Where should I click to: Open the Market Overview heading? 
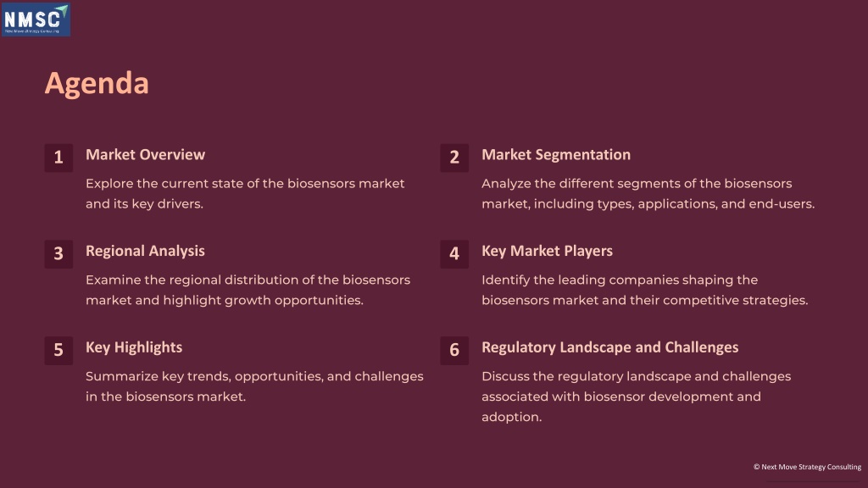(x=145, y=154)
